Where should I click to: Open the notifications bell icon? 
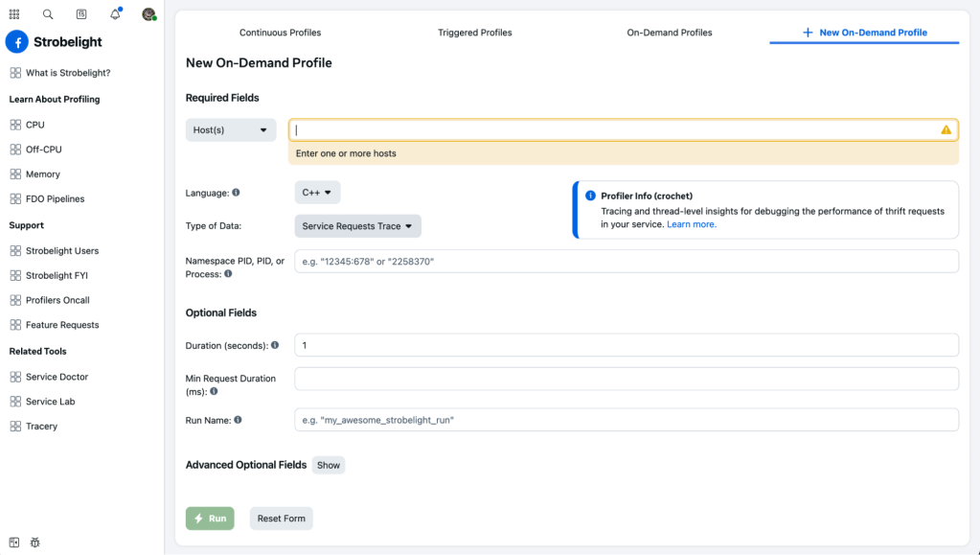[115, 14]
